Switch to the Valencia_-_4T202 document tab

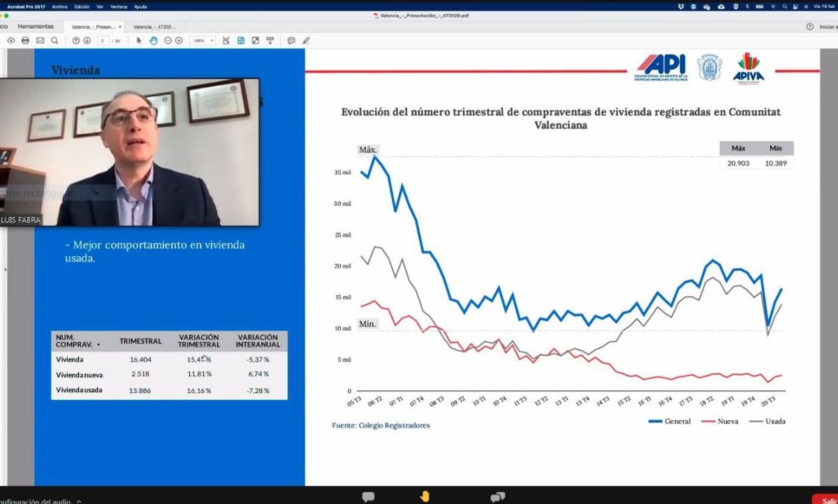tap(154, 27)
